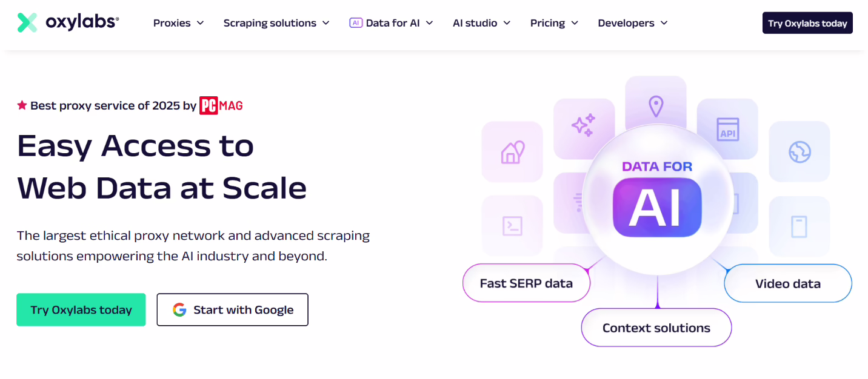Screen dimensions: 868x379
Task: Click the Oxylabs logo
Action: coord(67,21)
